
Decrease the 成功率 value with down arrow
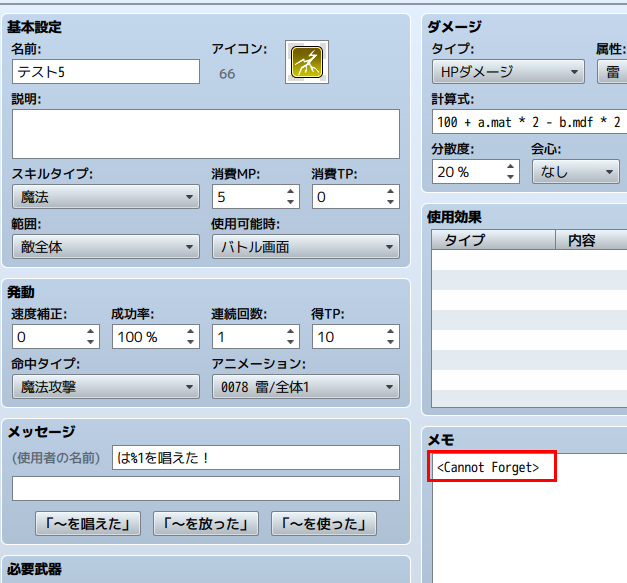[x=191, y=343]
